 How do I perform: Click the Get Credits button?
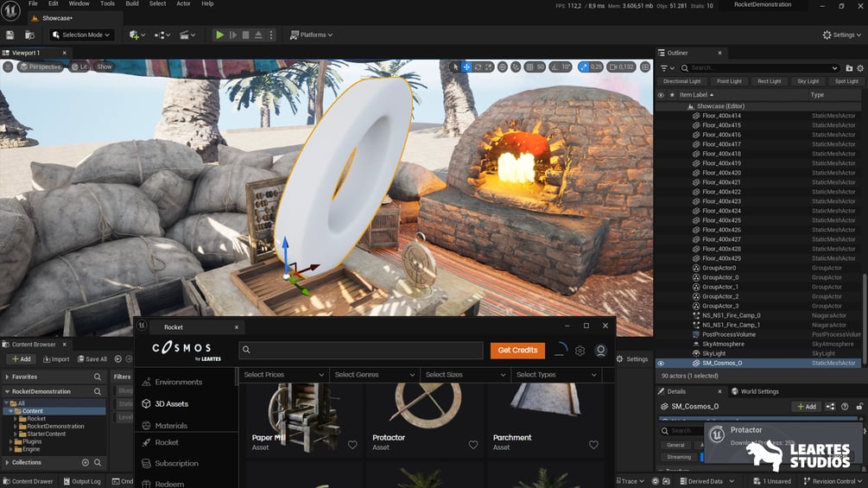tap(517, 350)
